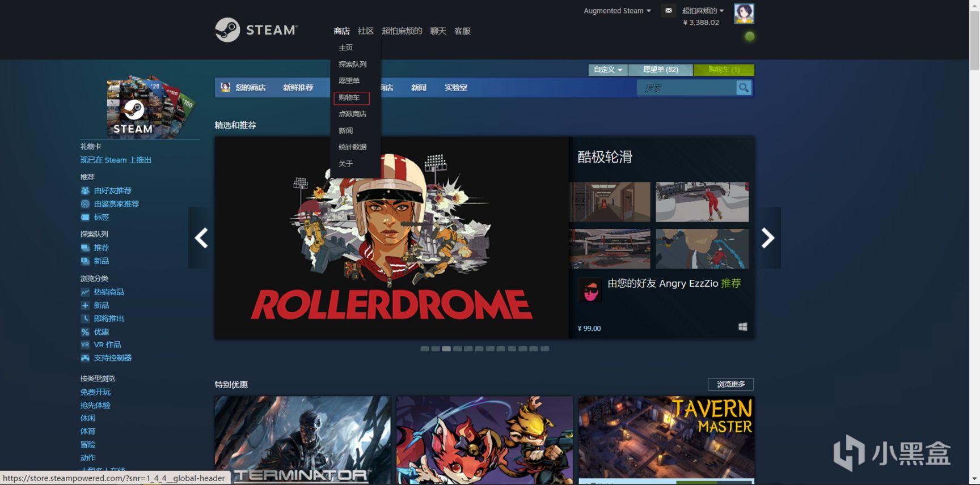Click the snowy skater Rollerdrome screenshot
980x485 pixels.
tap(702, 202)
